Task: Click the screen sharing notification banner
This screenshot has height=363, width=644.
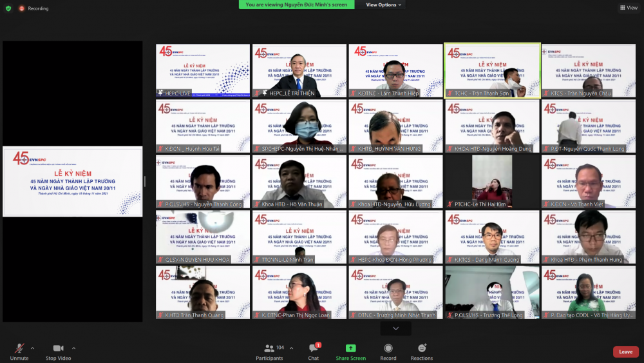Action: (x=296, y=5)
